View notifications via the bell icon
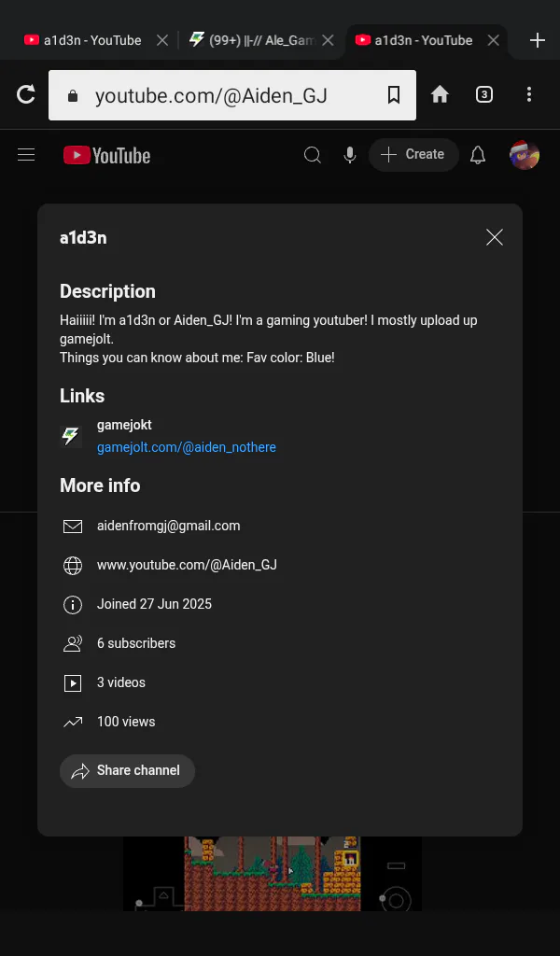This screenshot has width=560, height=956. click(478, 155)
